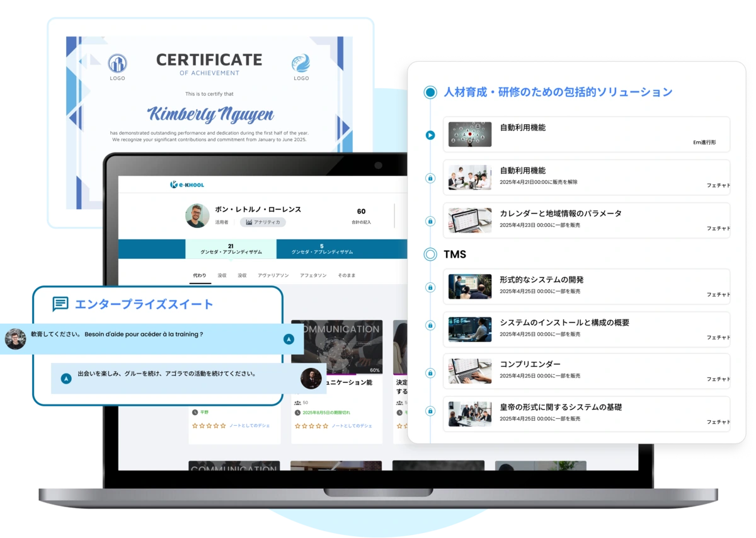756x538 pixels.
Task: Open the ノートとしてのデシェ link
Action: 352,426
